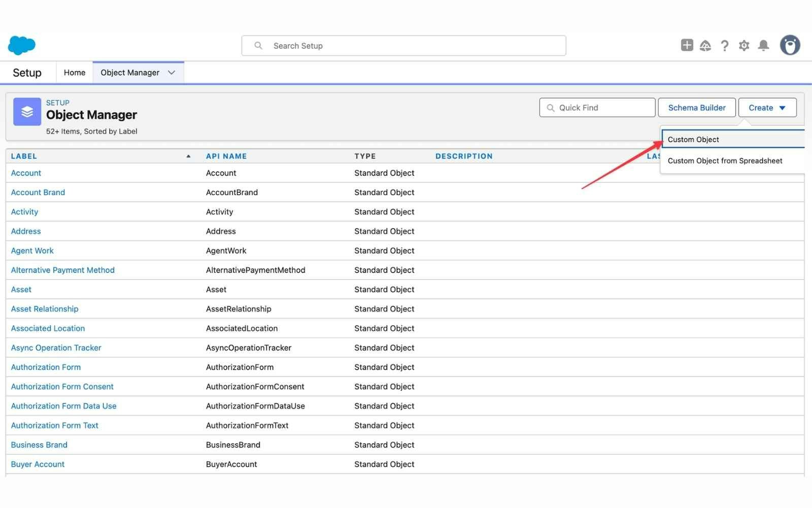
Task: Click the AssetRelationship API name cell
Action: tap(239, 309)
